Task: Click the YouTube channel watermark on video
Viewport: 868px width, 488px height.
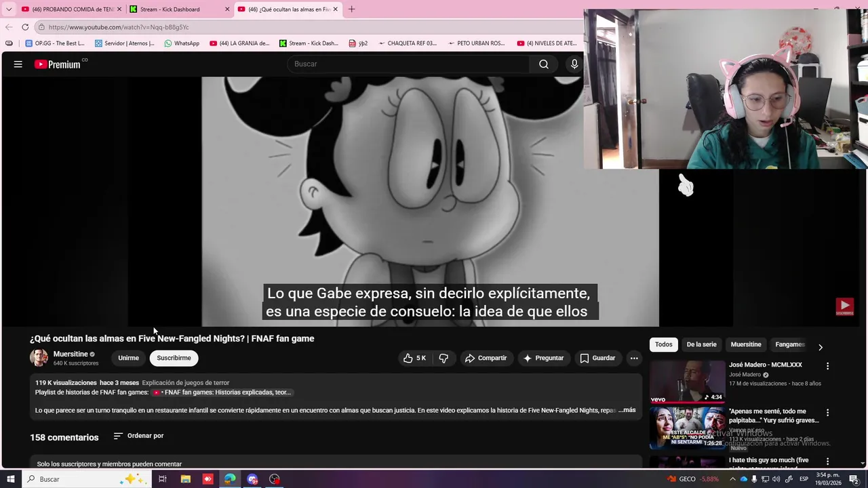Action: pos(844,307)
